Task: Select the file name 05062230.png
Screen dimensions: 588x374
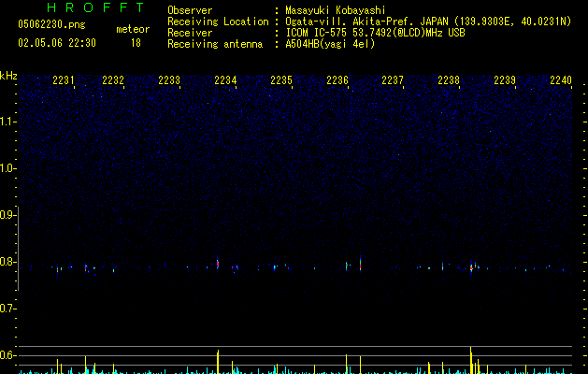Action: tap(51, 24)
